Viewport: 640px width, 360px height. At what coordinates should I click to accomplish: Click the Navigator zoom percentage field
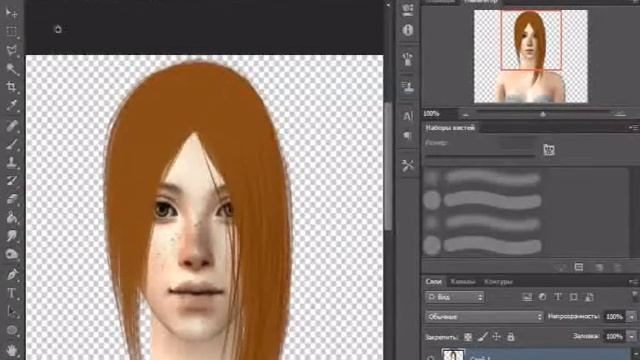(x=440, y=113)
